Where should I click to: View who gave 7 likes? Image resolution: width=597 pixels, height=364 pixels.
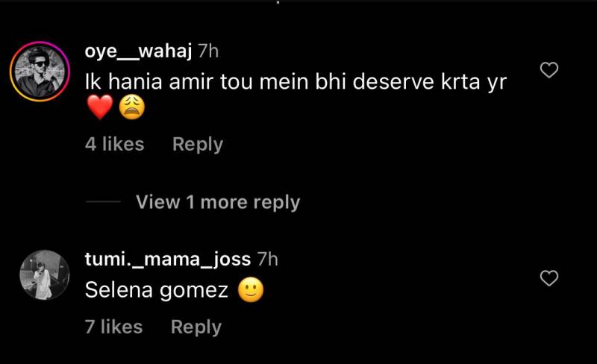click(x=114, y=327)
